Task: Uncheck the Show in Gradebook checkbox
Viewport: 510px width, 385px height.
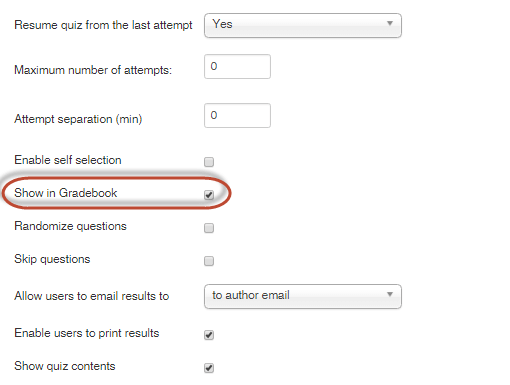Action: [x=209, y=195]
